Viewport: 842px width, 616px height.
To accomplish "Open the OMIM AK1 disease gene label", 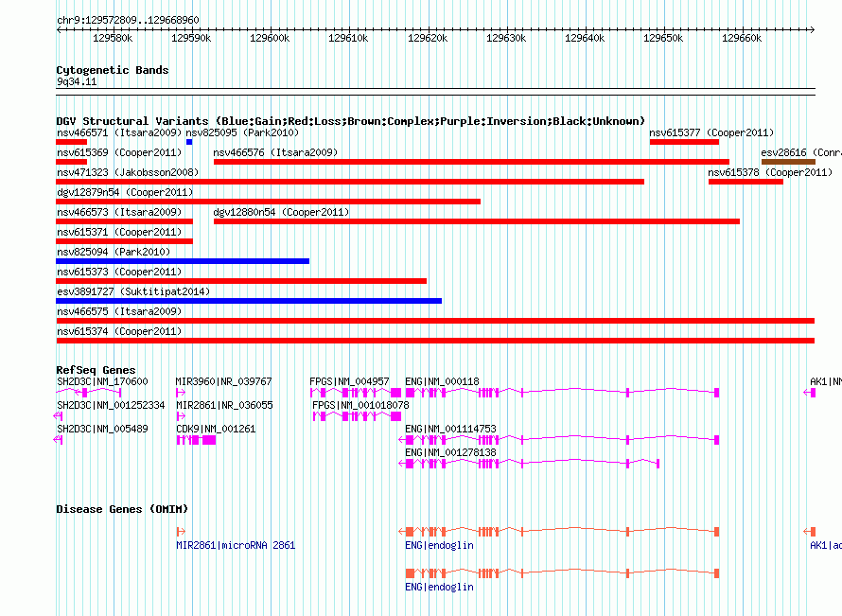I will click(x=825, y=545).
